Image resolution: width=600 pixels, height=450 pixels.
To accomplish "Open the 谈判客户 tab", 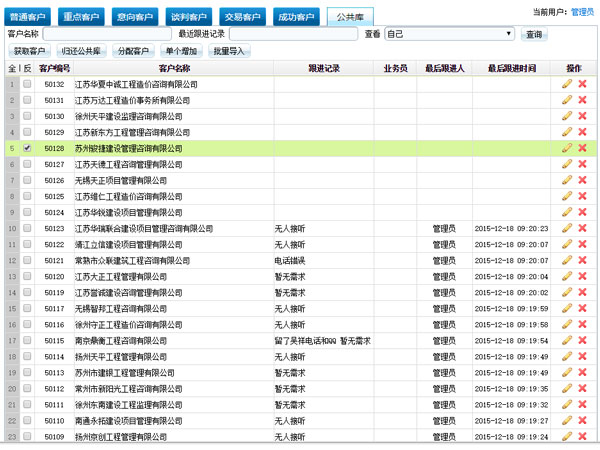I will pos(189,17).
